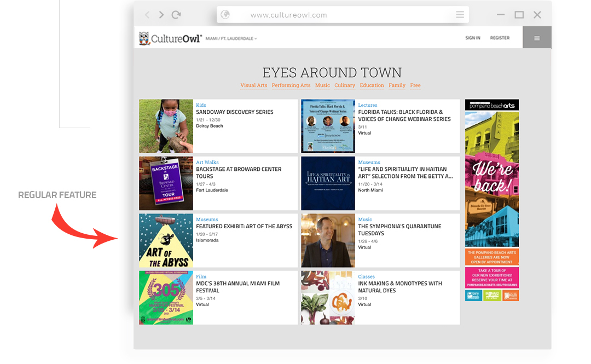
Task: Click the Eyes Around Town heading
Action: (x=332, y=72)
